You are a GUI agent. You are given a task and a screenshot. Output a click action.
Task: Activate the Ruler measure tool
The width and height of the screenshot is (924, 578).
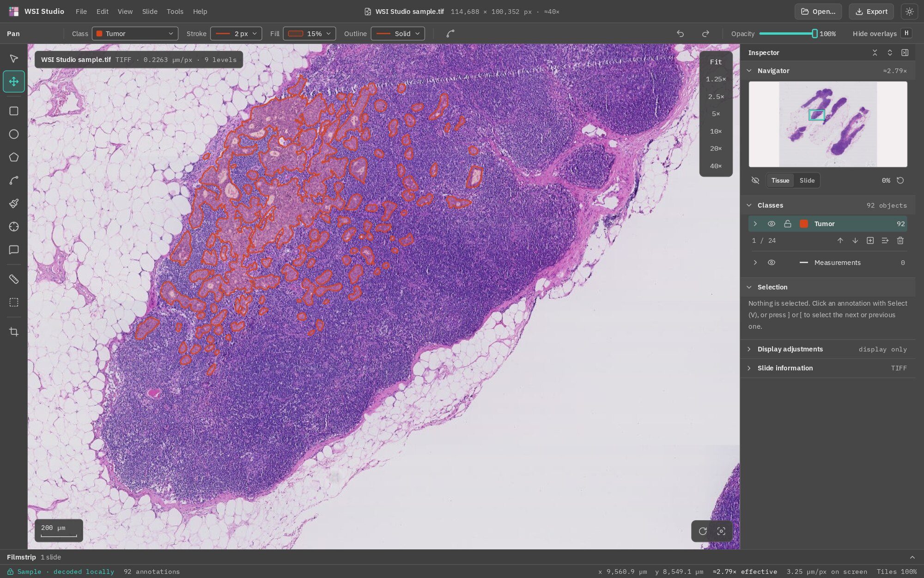point(14,279)
